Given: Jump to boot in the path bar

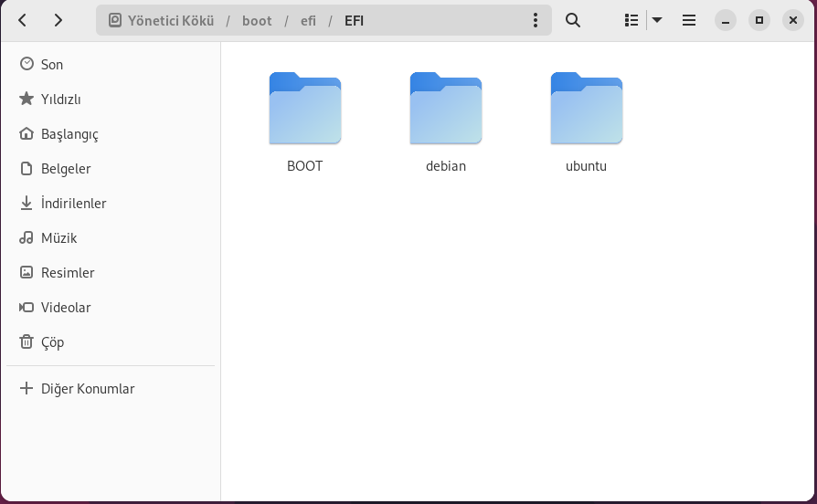Looking at the screenshot, I should pos(257,21).
